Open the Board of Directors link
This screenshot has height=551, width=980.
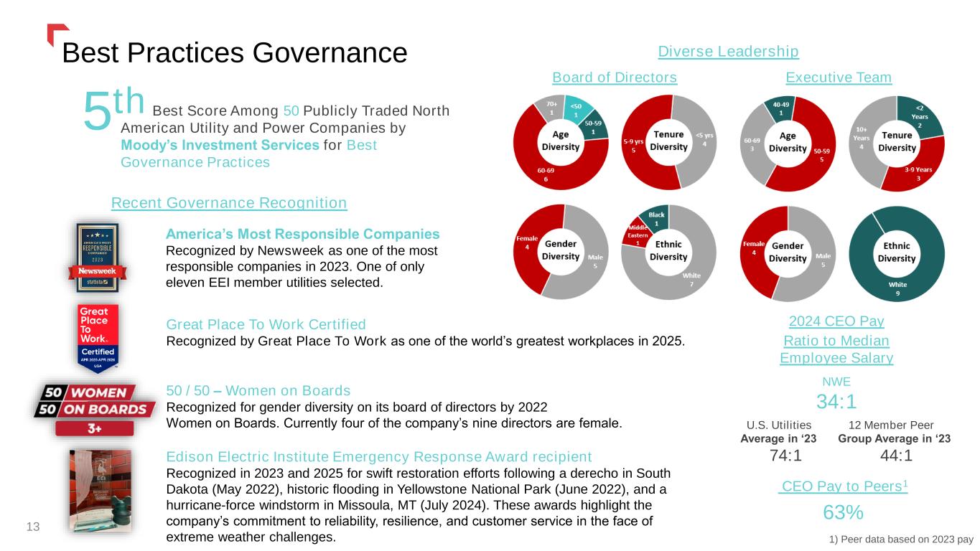[615, 77]
